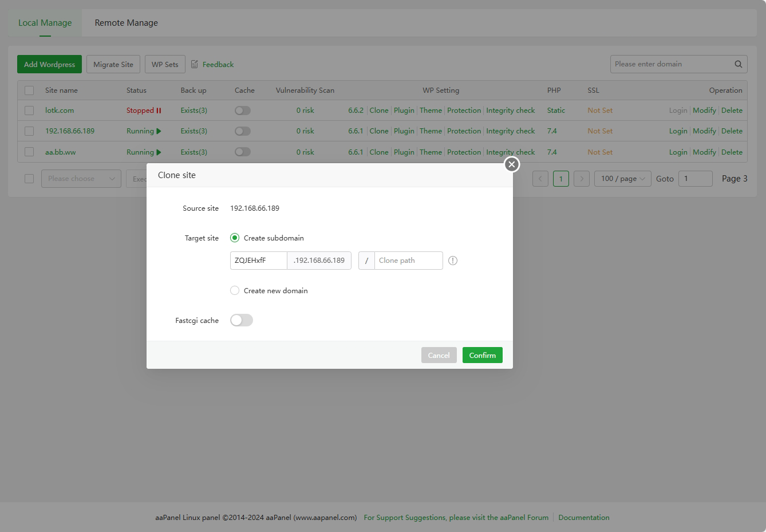Go to the next page arrow
The width and height of the screenshot is (766, 532).
[581, 179]
